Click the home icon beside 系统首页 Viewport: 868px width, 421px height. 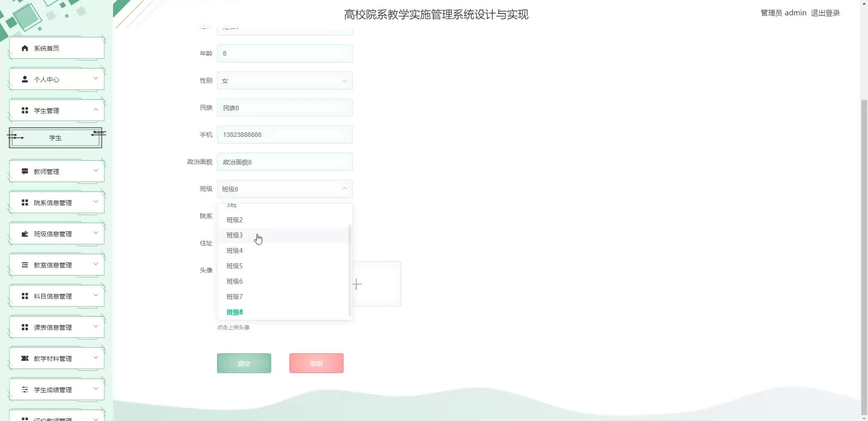(25, 48)
